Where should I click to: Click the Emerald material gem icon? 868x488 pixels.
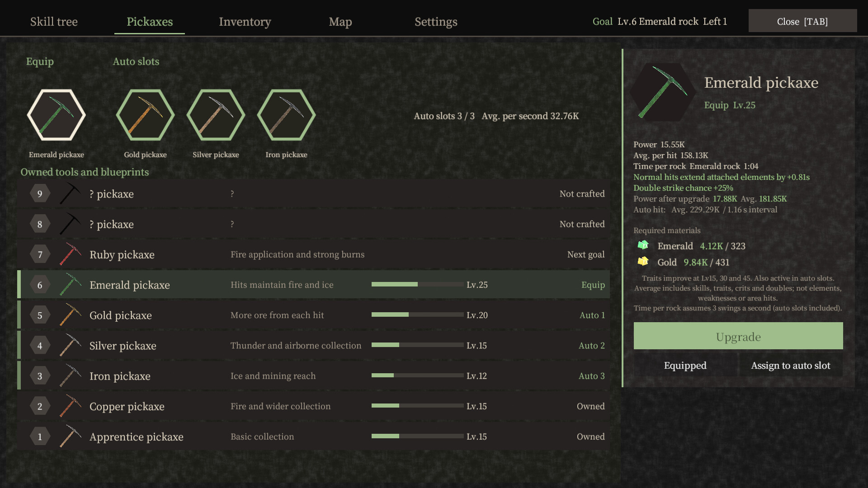point(643,245)
